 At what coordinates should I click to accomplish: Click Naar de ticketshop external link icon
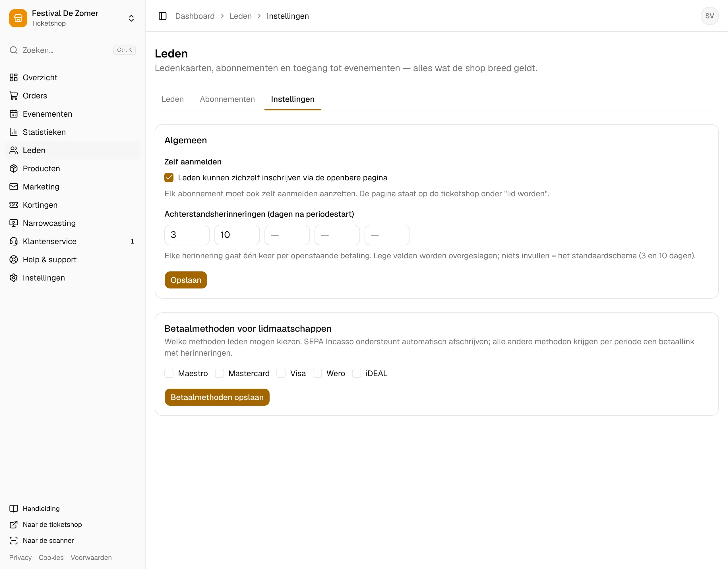pos(14,525)
